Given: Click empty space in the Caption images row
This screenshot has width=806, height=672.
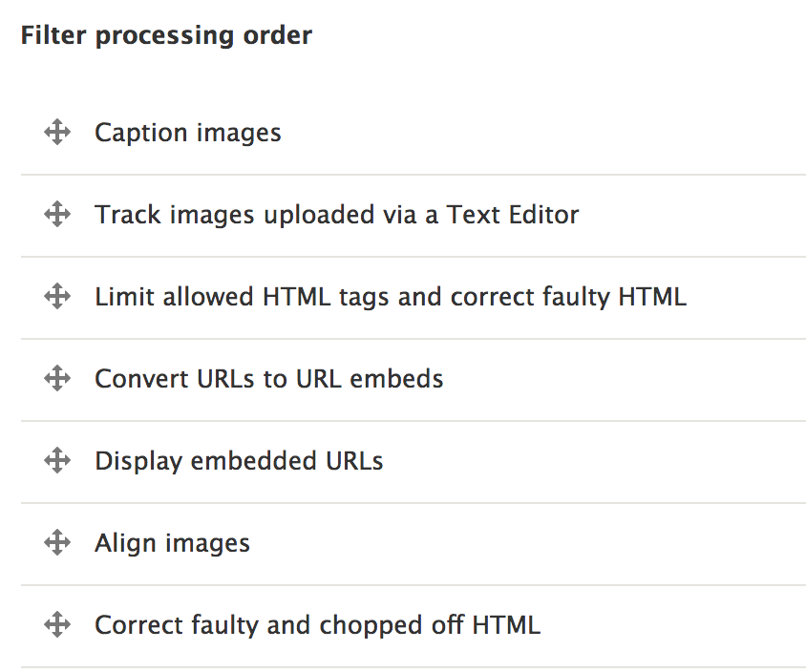Looking at the screenshot, I should pos(540,133).
